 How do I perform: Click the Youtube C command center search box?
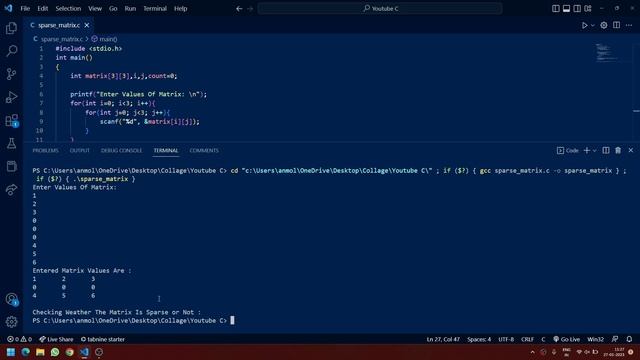pos(380,9)
